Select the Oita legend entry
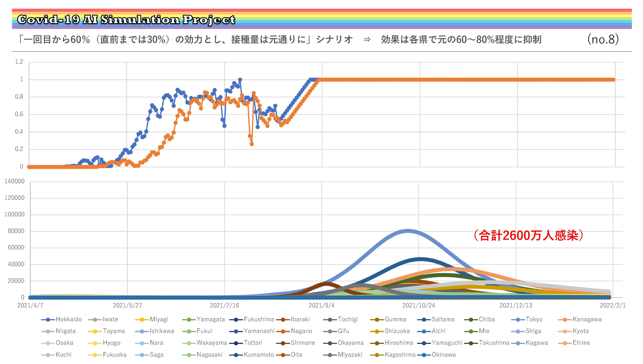 coord(289,355)
